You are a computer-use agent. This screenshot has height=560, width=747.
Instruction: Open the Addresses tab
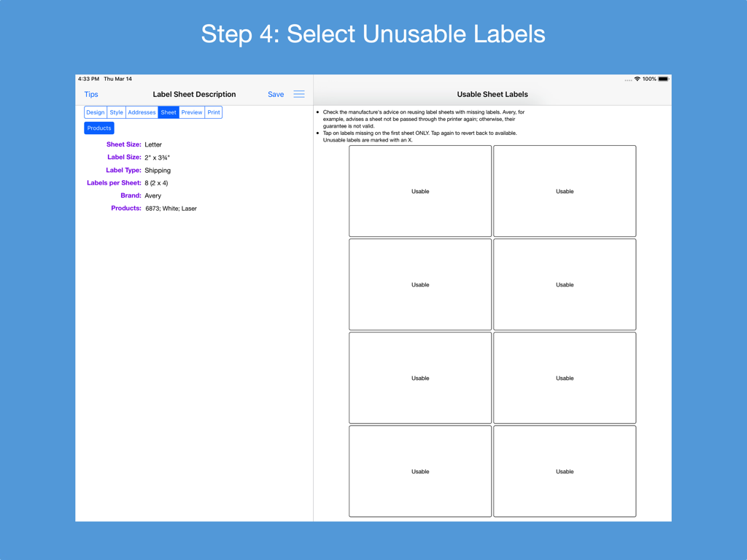[142, 112]
